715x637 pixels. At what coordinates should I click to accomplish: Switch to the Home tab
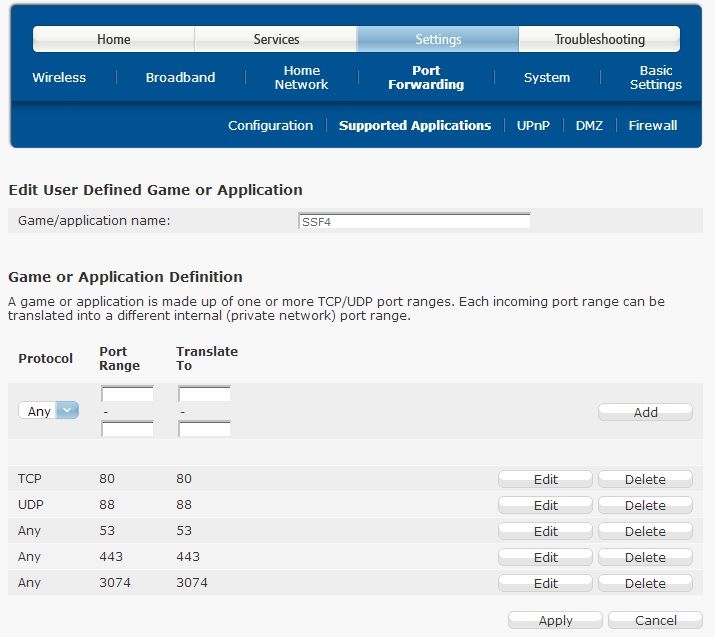click(114, 39)
